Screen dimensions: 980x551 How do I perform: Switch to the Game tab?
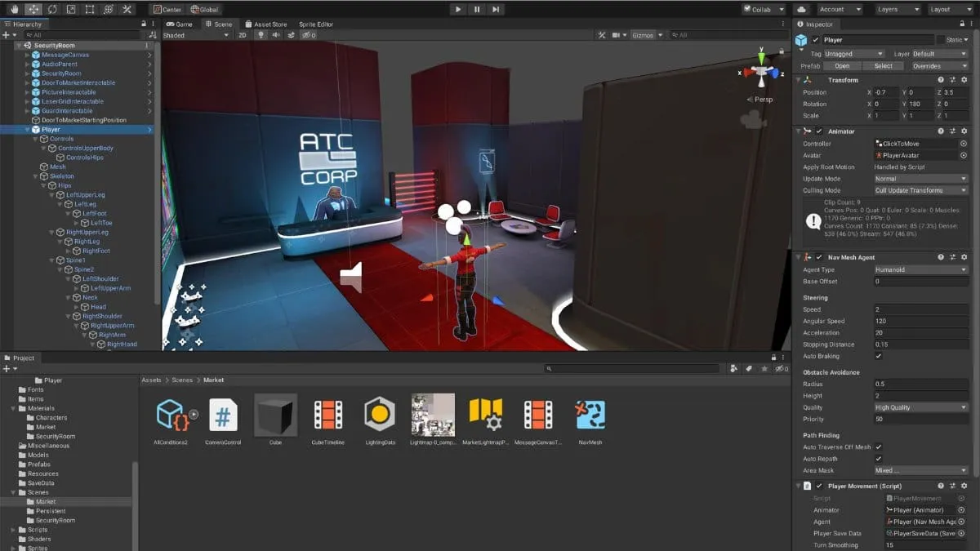pos(179,24)
